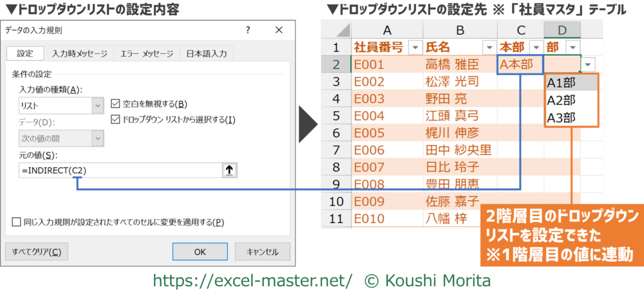
Task: Expand the 入力値の種類 リスト combo box
Action: point(98,105)
